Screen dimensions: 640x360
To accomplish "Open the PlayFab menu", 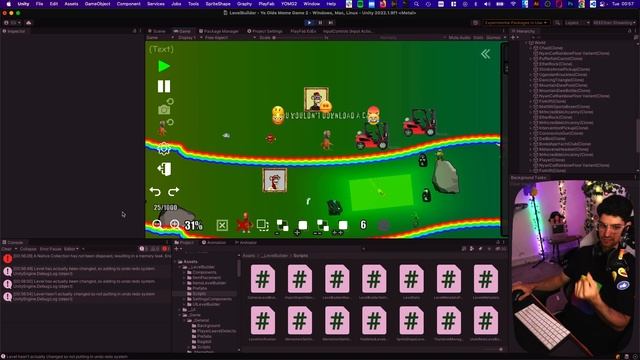I will (x=266, y=4).
